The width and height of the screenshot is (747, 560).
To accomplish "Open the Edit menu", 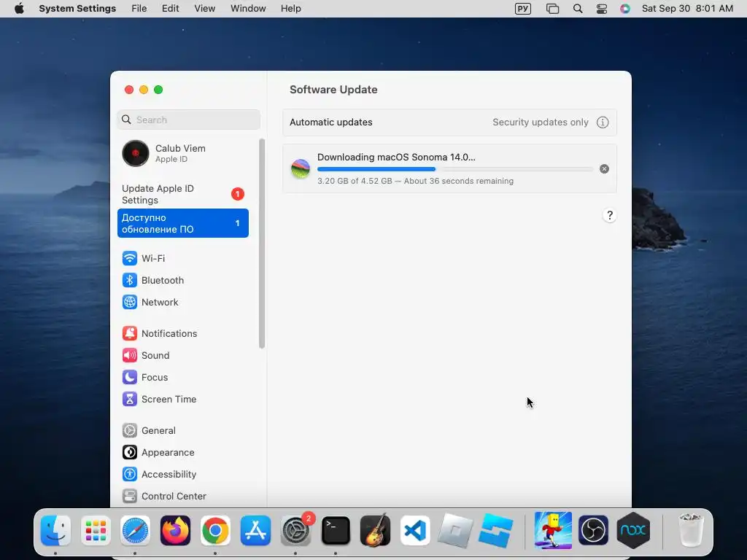I will [x=170, y=9].
